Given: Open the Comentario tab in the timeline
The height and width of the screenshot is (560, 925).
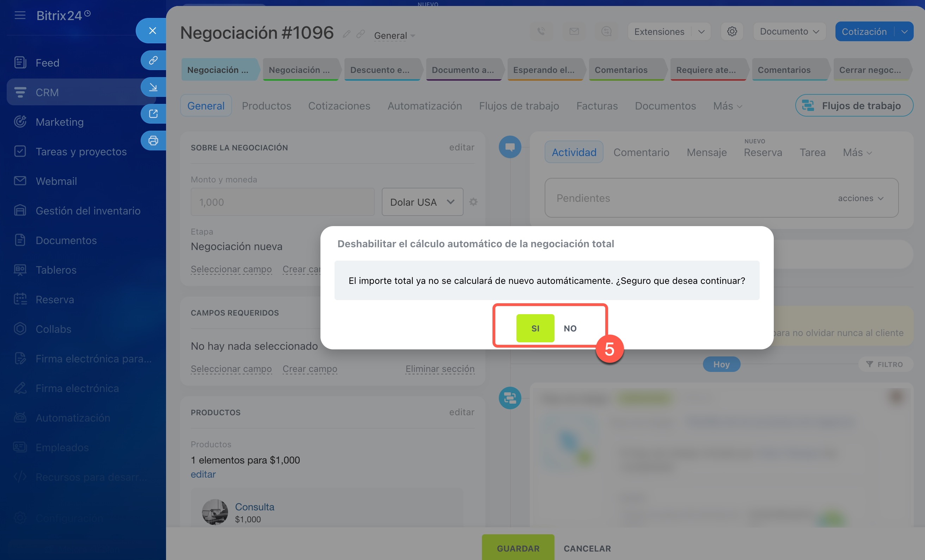Looking at the screenshot, I should pyautogui.click(x=641, y=152).
